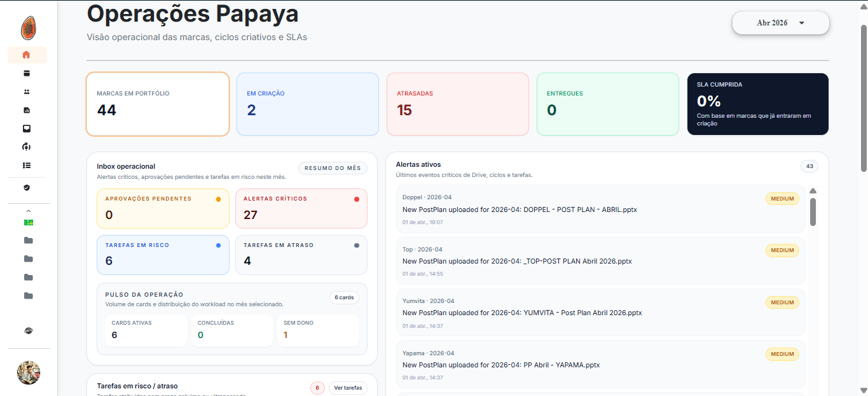Select the Marcas em Portfólio card
This screenshot has height=396, width=868.
[157, 104]
